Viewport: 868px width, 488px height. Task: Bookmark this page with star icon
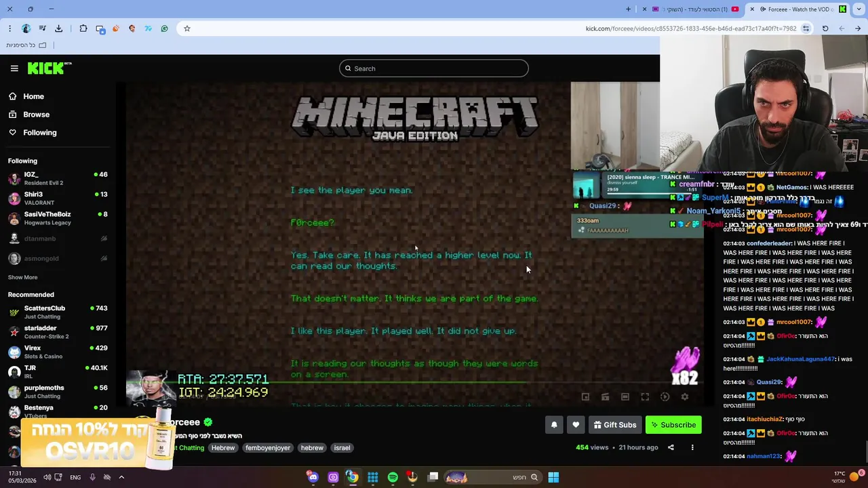pyautogui.click(x=187, y=28)
